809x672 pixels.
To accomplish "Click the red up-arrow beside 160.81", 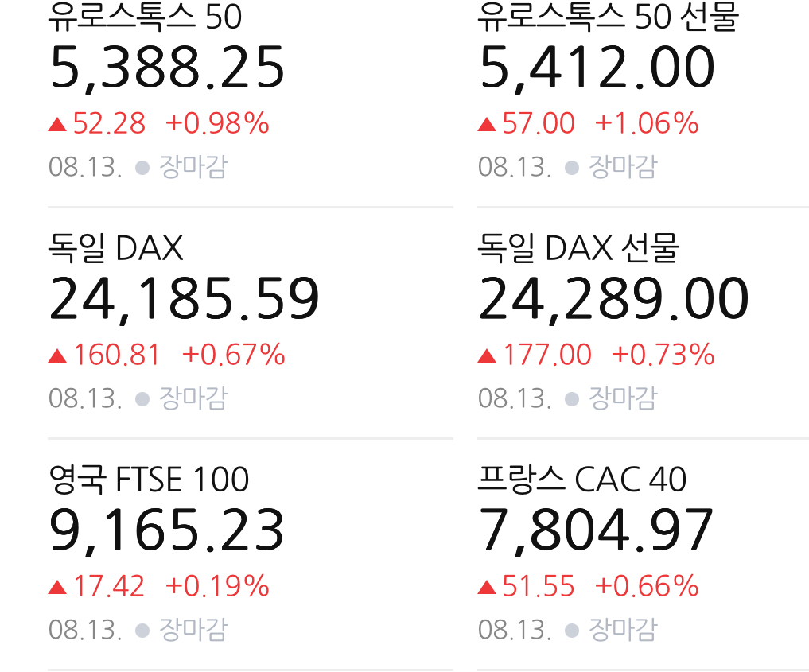I will pyautogui.click(x=57, y=355).
